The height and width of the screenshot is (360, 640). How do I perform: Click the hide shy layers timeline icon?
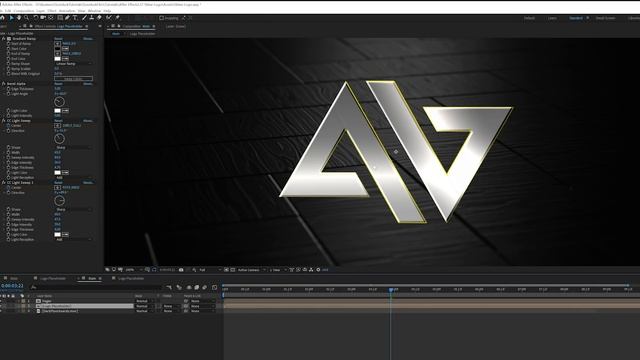[189, 287]
